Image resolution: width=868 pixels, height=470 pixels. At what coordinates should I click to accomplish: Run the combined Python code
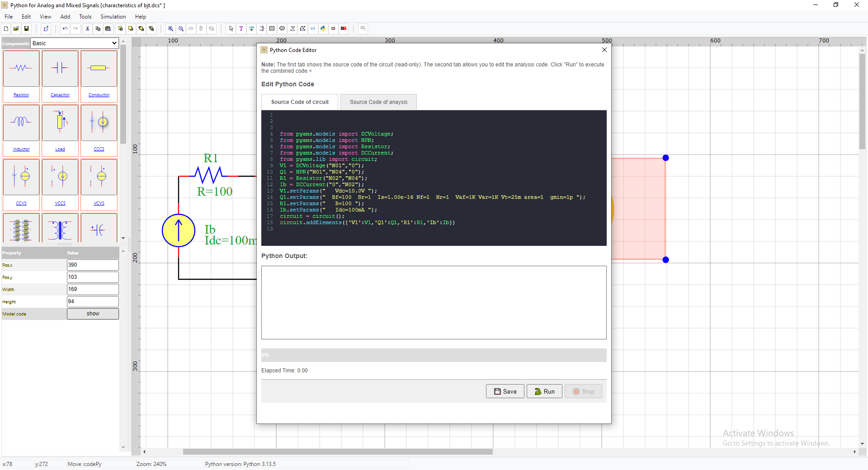544,391
